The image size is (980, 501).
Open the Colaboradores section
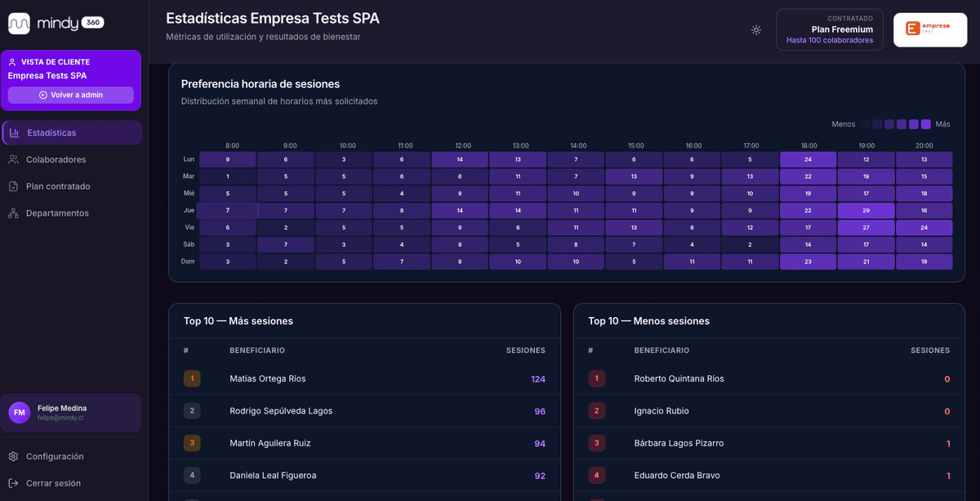coord(56,159)
